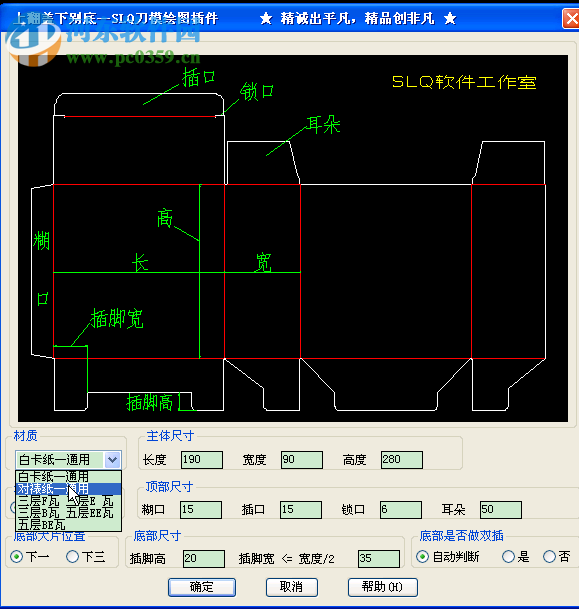Select the 下一 radio button
The image size is (579, 609).
click(17, 557)
